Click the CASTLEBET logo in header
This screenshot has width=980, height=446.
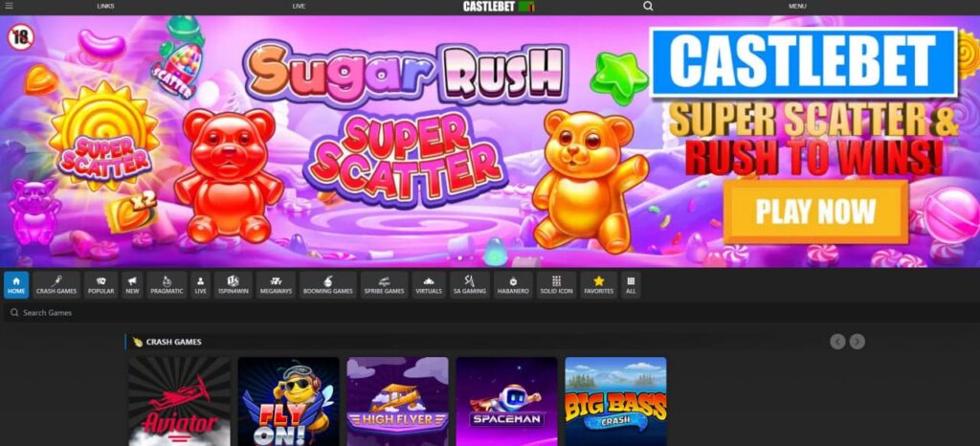(499, 7)
